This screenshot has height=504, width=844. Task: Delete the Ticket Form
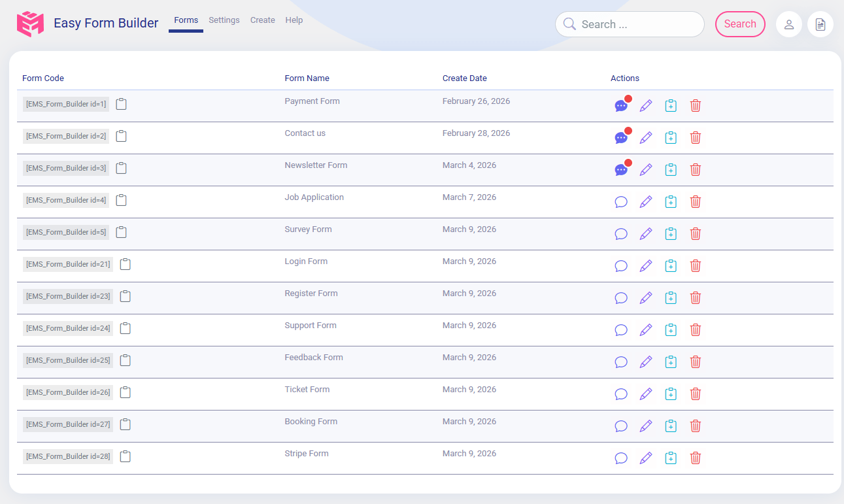click(x=695, y=394)
